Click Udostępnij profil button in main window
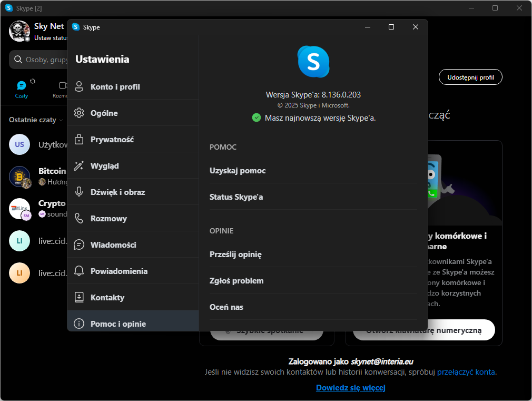This screenshot has width=532, height=401. [x=470, y=77]
